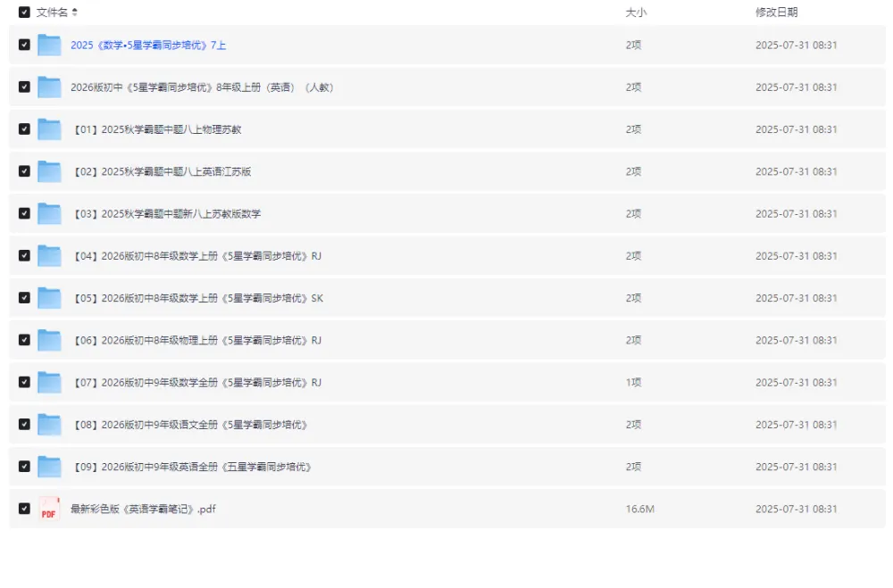Uncheck the 【03】2025秋学霸题中题新八上苏教版数学 checkbox
The width and height of the screenshot is (893, 588).
click(24, 214)
